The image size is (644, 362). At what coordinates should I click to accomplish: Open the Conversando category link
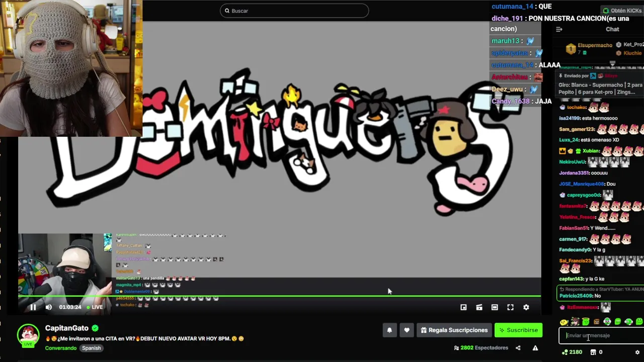tap(61, 348)
